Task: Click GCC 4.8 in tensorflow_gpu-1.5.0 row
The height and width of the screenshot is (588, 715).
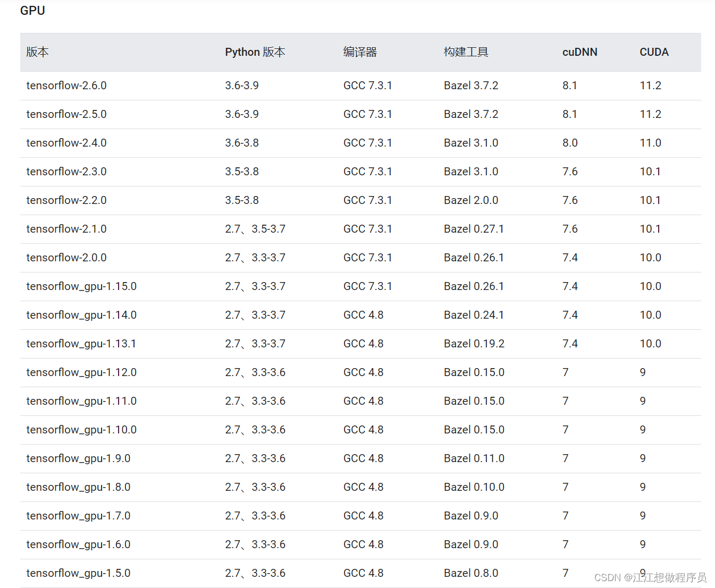Action: tap(364, 573)
